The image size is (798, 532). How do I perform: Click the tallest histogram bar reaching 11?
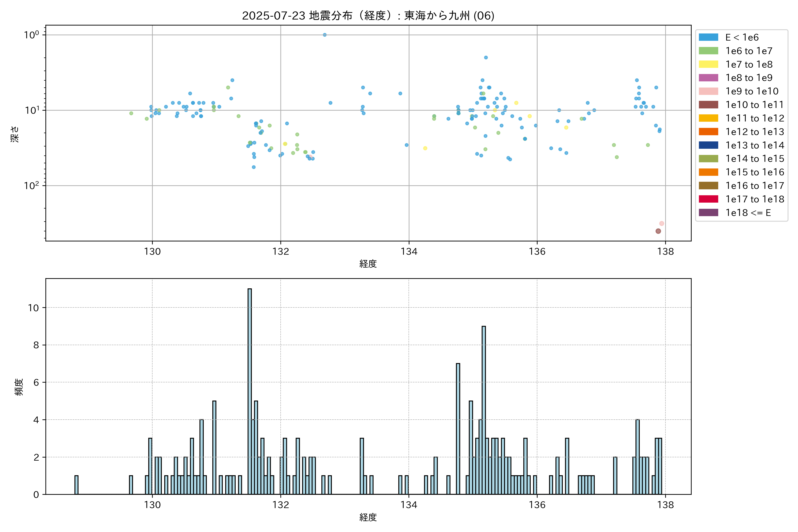coord(250,390)
